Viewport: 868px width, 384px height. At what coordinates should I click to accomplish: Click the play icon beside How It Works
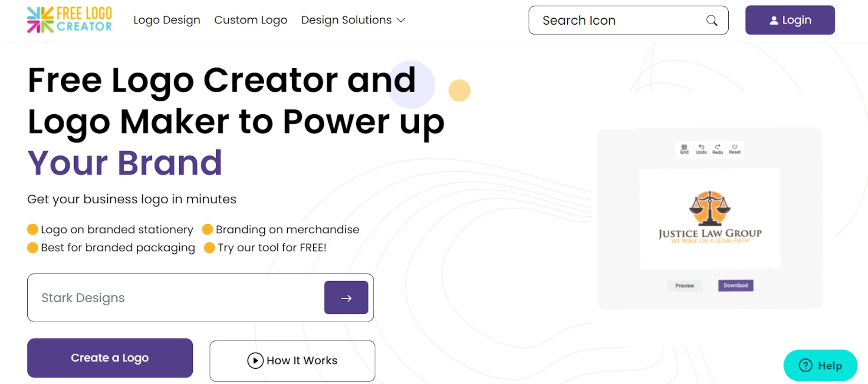point(255,361)
